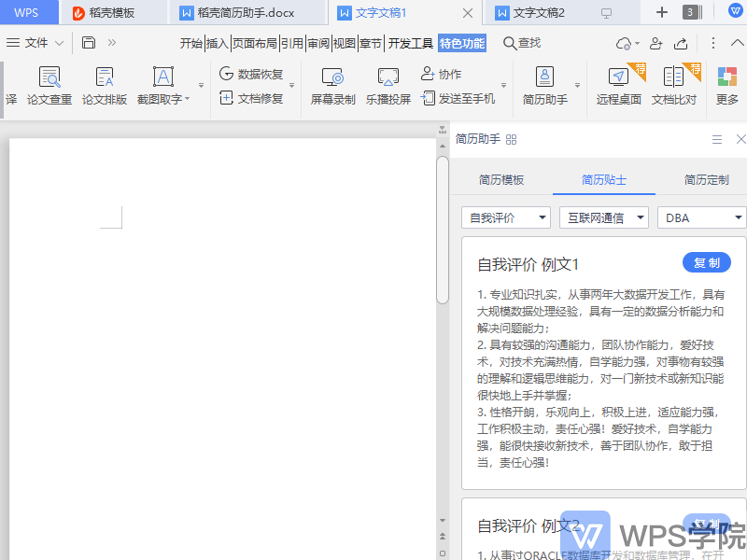Open the resume panel hamburger menu

(717, 139)
